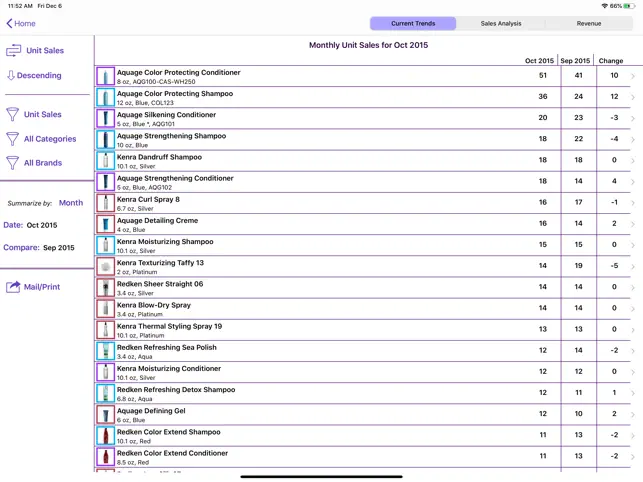This screenshot has width=643, height=482.
Task: Switch to the Sales Analysis tab
Action: (501, 23)
